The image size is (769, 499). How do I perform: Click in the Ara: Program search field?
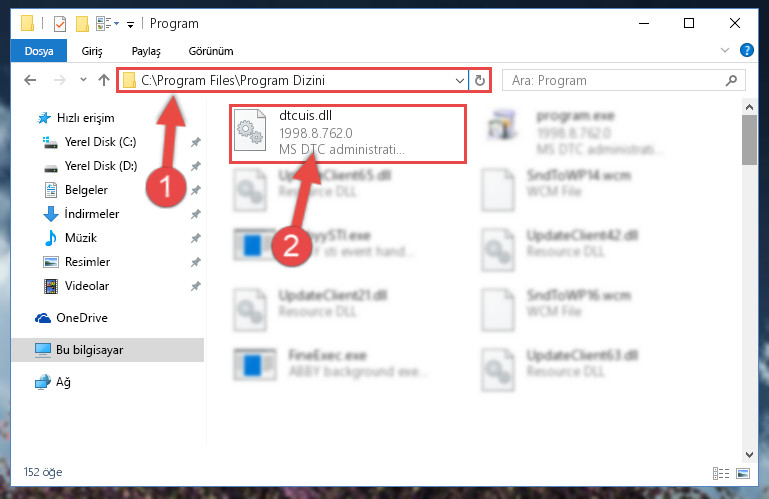tap(615, 80)
